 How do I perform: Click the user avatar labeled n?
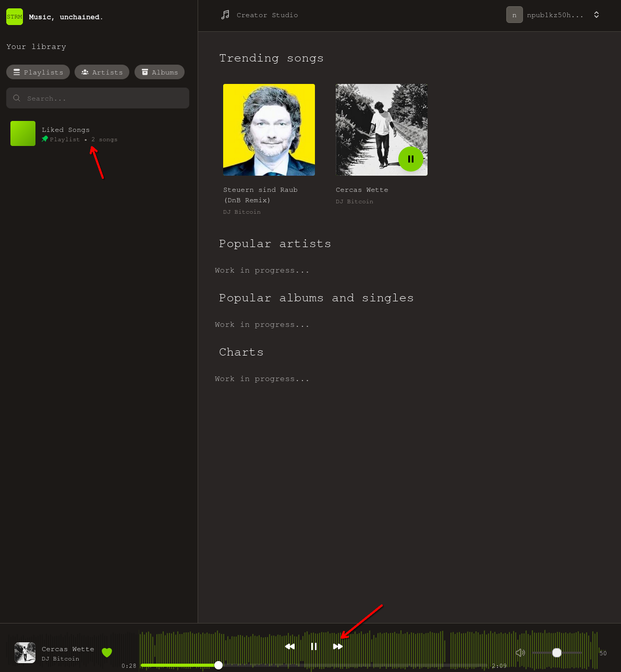[x=514, y=15]
